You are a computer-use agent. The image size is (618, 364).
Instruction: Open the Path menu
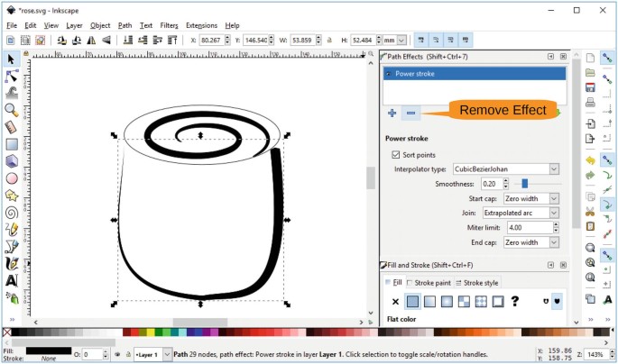coord(125,25)
